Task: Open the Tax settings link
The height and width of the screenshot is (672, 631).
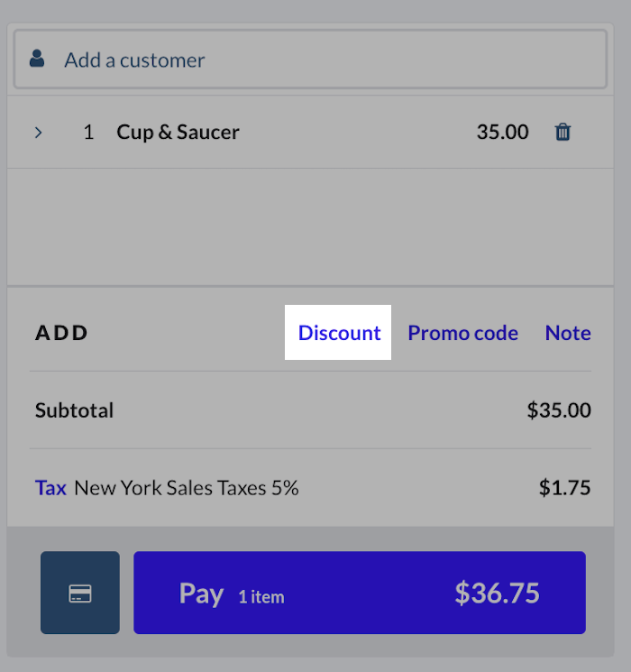Action: pyautogui.click(x=50, y=488)
